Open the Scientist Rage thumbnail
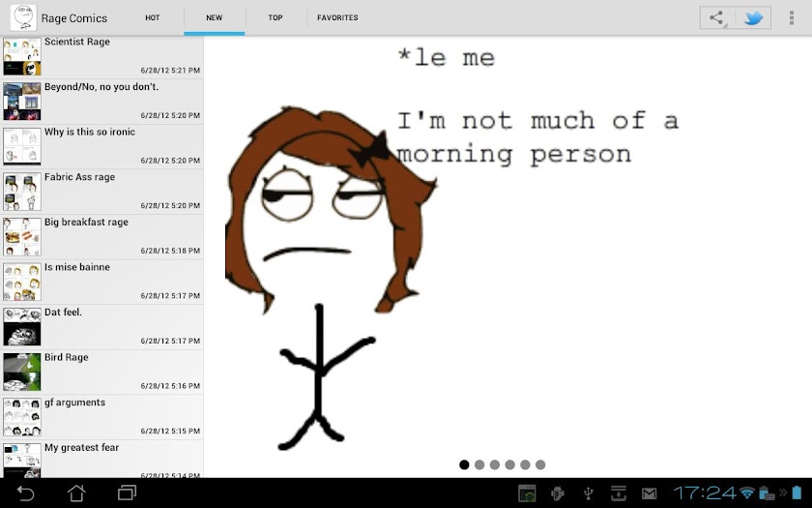 [21, 56]
